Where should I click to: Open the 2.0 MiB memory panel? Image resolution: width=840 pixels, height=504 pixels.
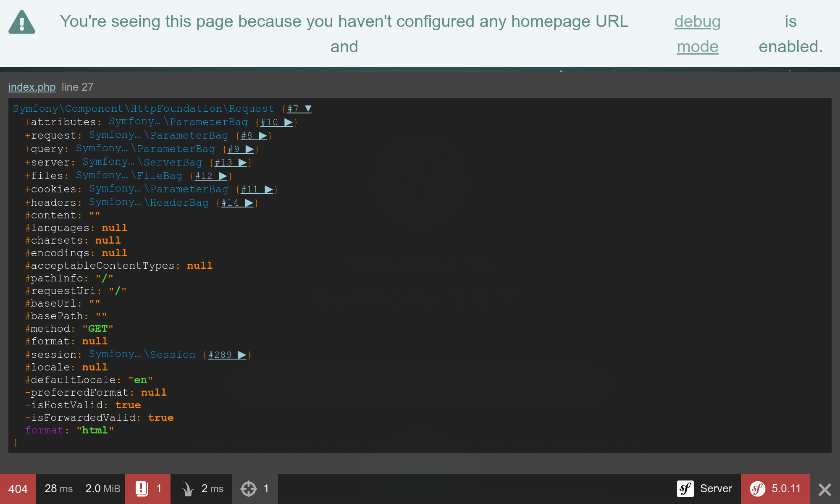click(x=103, y=489)
